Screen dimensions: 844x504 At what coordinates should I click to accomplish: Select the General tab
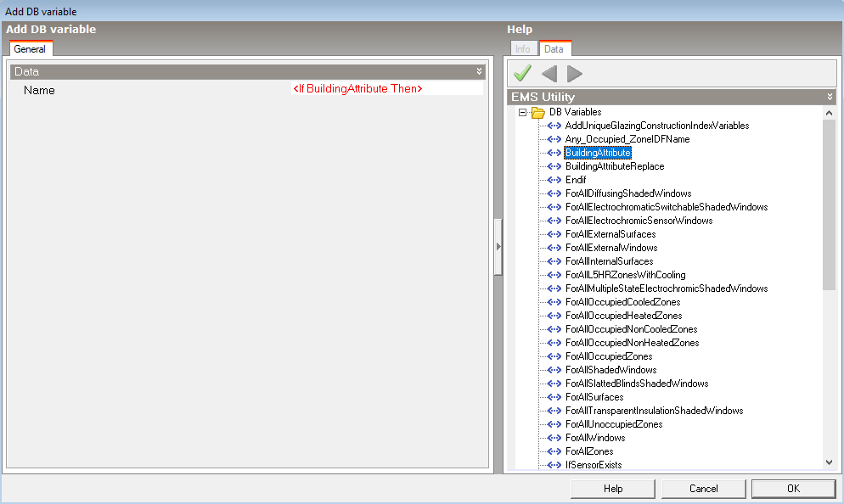point(30,49)
